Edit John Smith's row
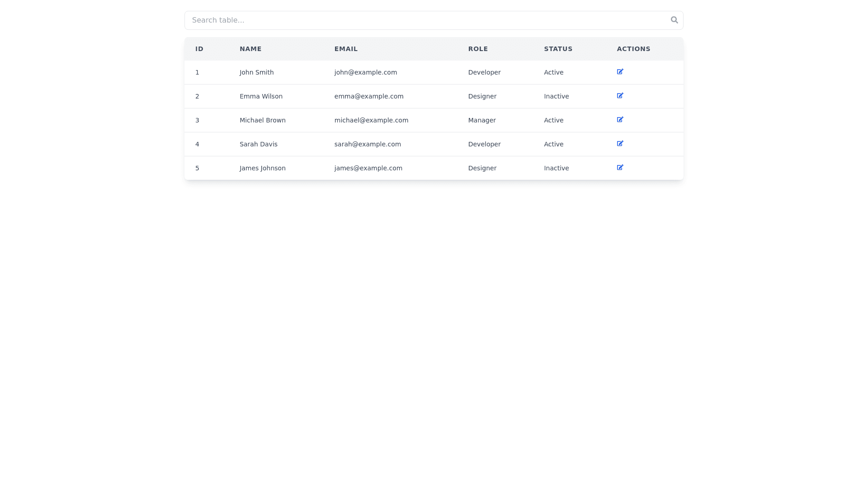Viewport: 868px width, 488px height. click(620, 72)
